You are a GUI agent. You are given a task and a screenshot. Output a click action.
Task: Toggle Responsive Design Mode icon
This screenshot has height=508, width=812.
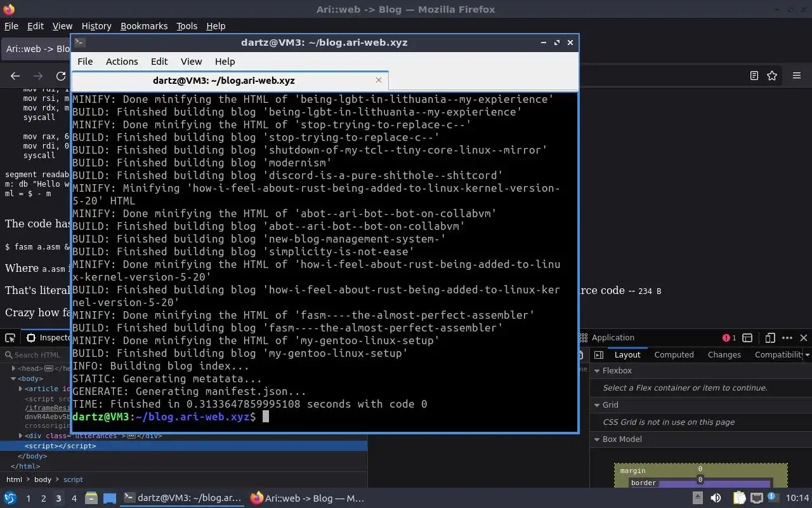coord(770,338)
